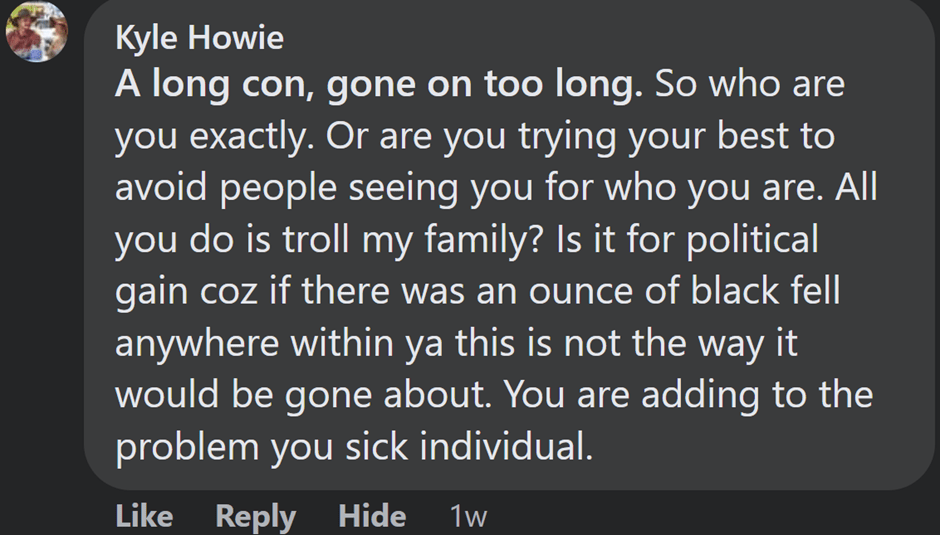The image size is (940, 535).
Task: Click the words 'You are adding to the'
Action: click(690, 396)
